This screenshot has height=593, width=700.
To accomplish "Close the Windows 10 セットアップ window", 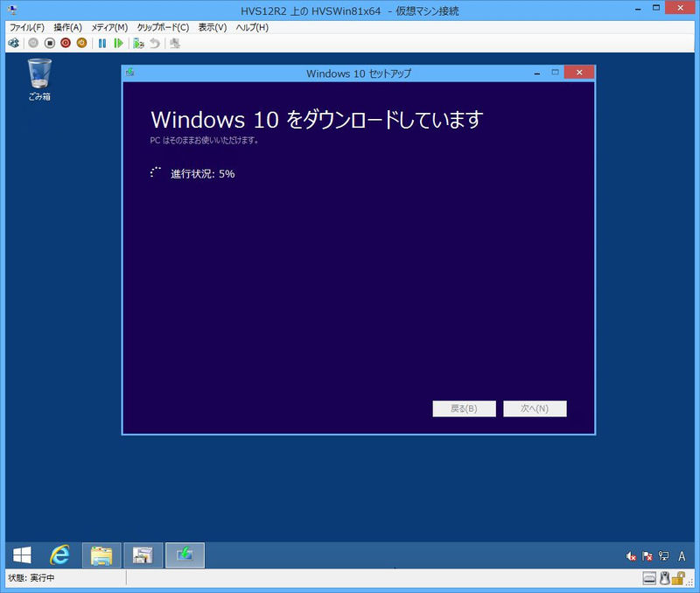I will pyautogui.click(x=579, y=73).
